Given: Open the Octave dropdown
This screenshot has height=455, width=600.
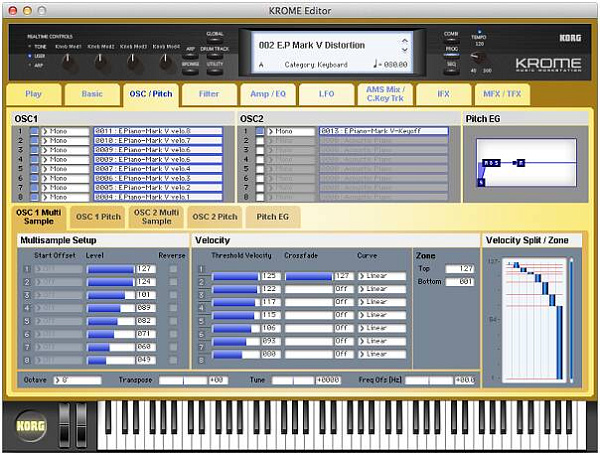Looking at the screenshot, I should (78, 380).
